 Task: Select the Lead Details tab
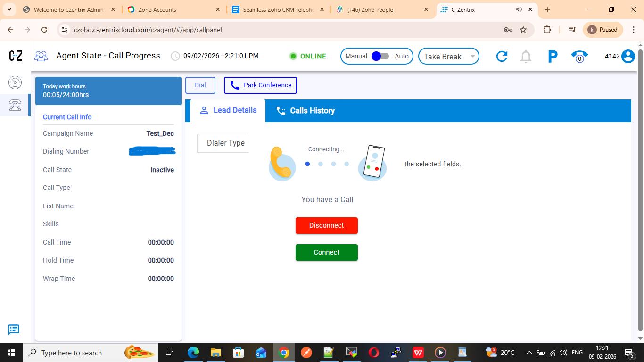coord(228,110)
